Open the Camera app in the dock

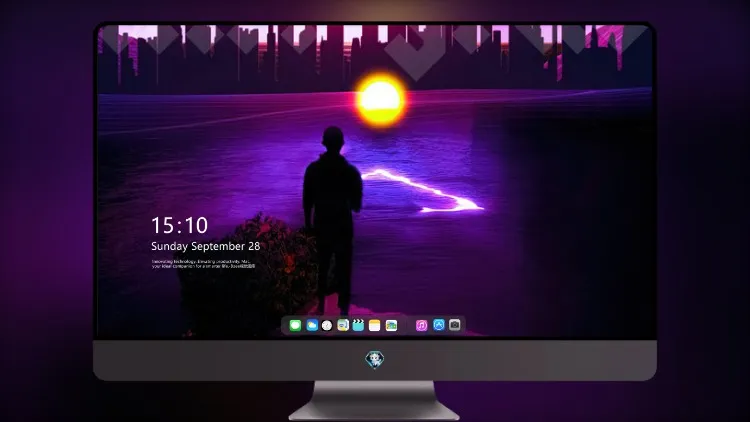[x=455, y=325]
